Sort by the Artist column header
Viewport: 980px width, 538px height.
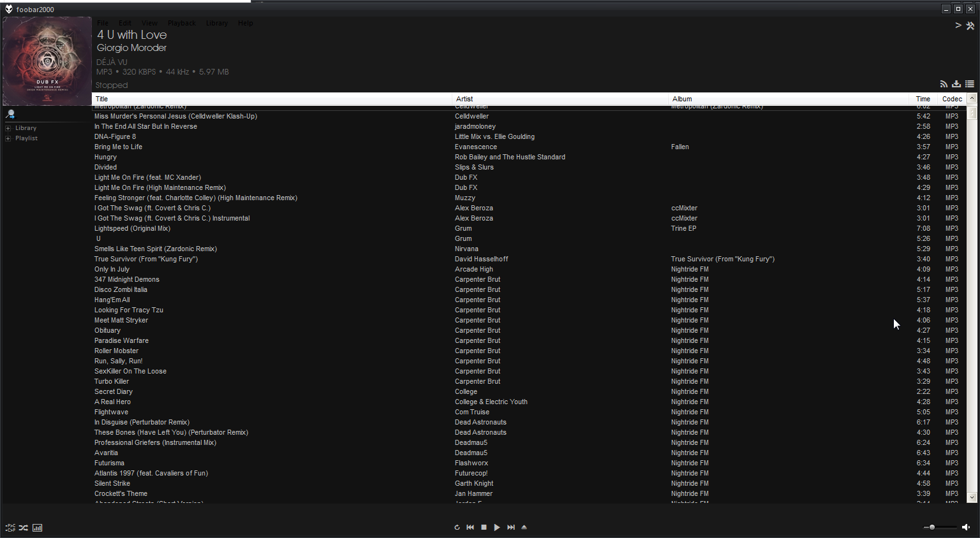560,99
